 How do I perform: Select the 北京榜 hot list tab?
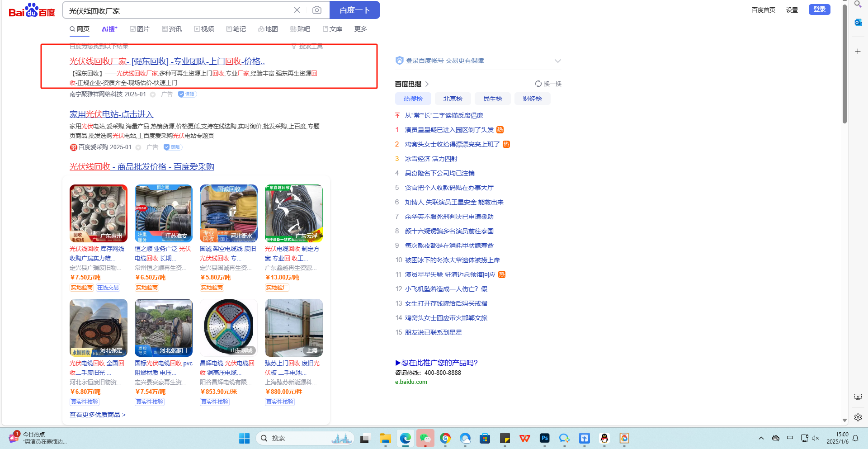[x=453, y=99]
